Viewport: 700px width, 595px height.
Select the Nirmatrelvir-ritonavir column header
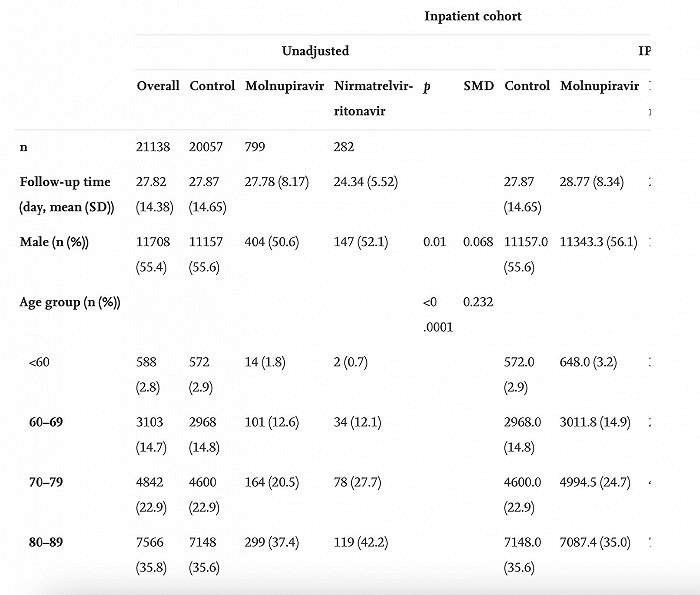(x=373, y=98)
